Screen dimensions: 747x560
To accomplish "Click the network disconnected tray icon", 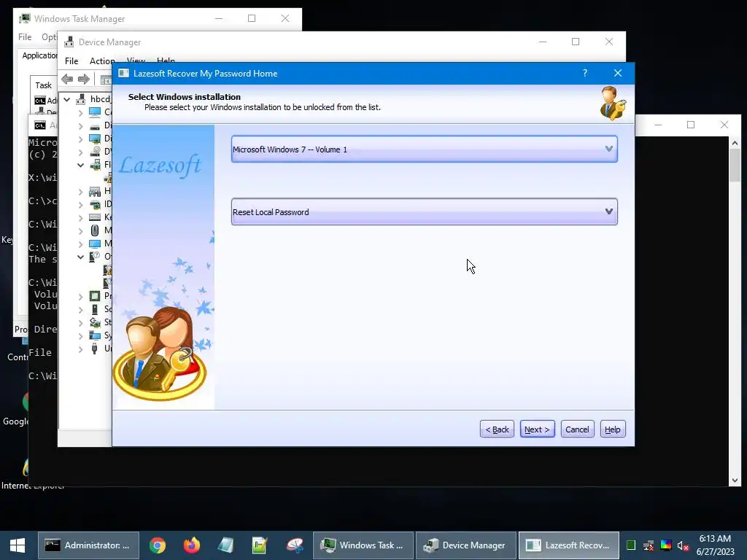I will [649, 545].
